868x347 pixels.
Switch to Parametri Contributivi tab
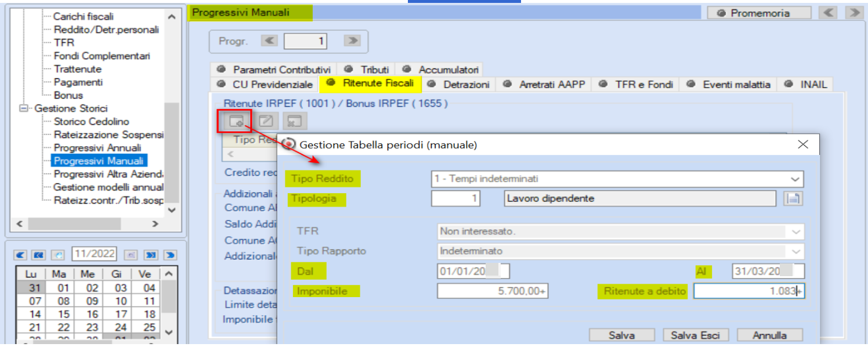(274, 70)
